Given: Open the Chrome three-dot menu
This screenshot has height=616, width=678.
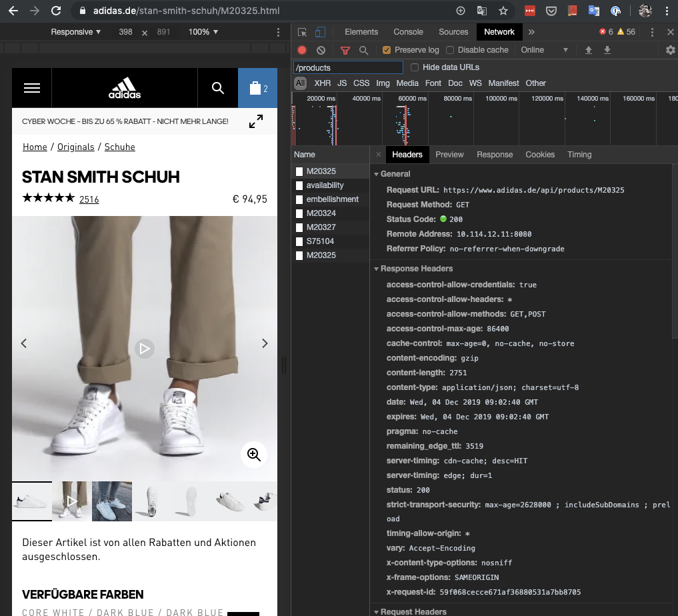Looking at the screenshot, I should [x=667, y=11].
